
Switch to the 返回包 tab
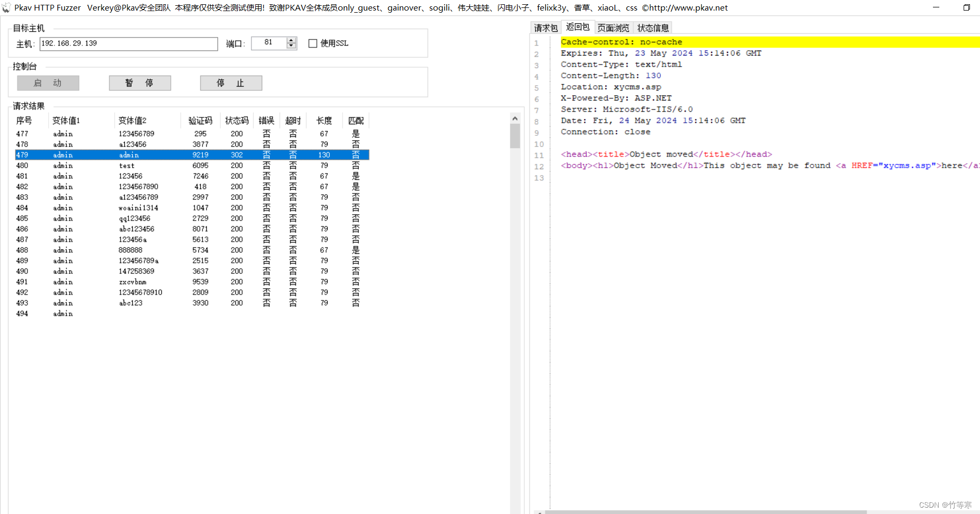pos(578,27)
